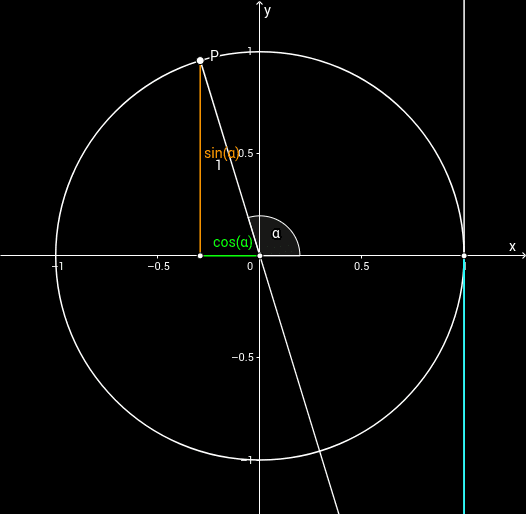Click the radius label 1 near sin(α)

219,166
